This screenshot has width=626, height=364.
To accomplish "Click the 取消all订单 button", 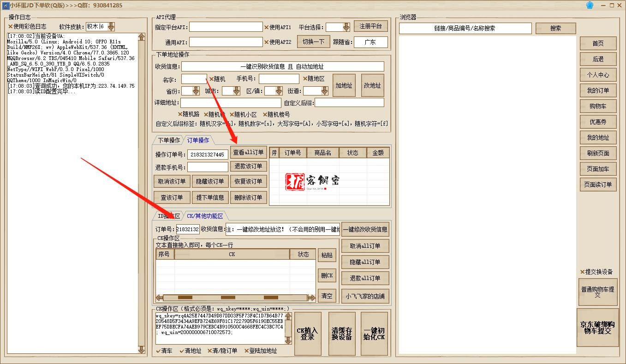I will (x=365, y=246).
